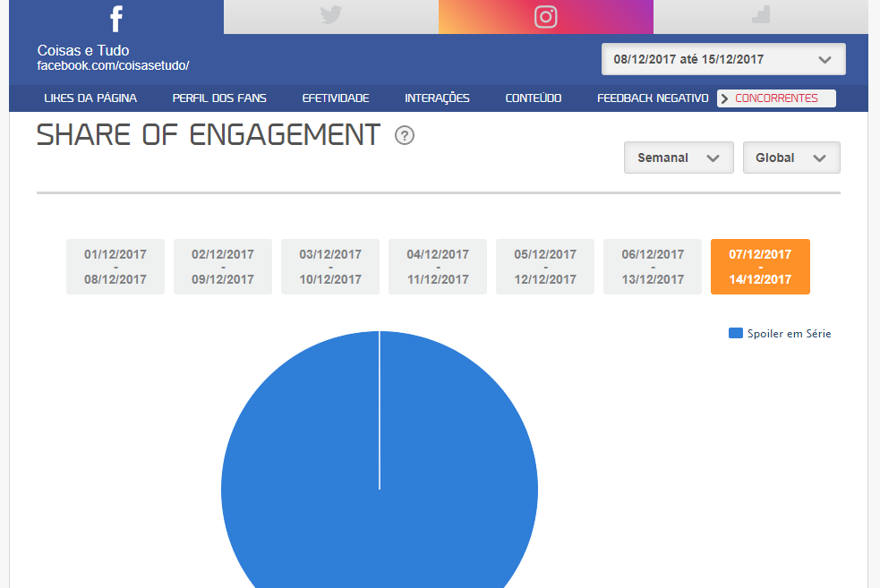Open the Conteúdo menu item
880x588 pixels.
[x=534, y=98]
